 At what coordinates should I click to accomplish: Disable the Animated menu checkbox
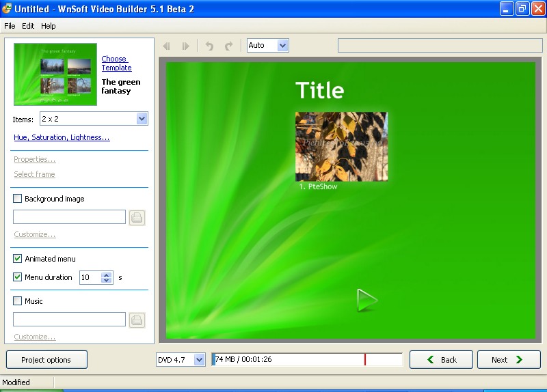pos(18,259)
